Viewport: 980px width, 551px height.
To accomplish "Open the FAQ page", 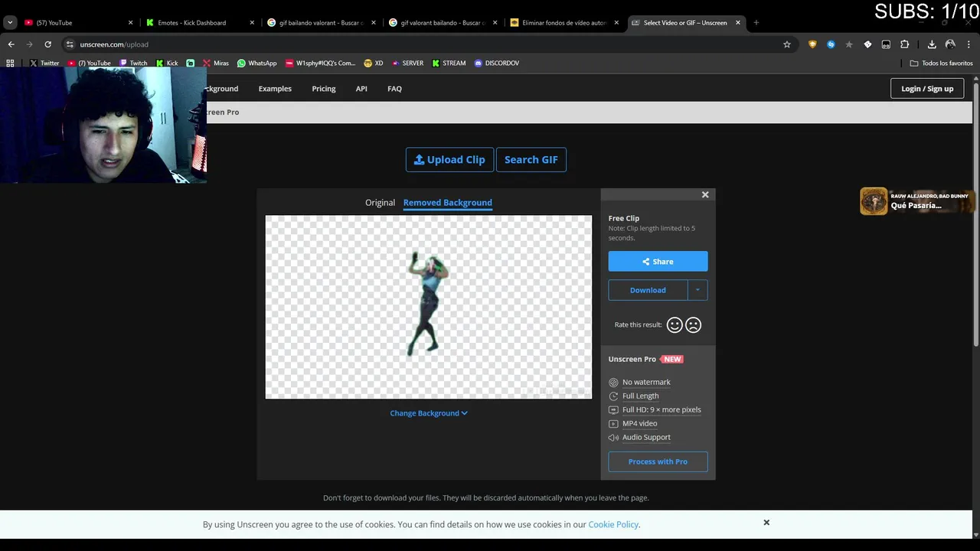I will click(394, 89).
